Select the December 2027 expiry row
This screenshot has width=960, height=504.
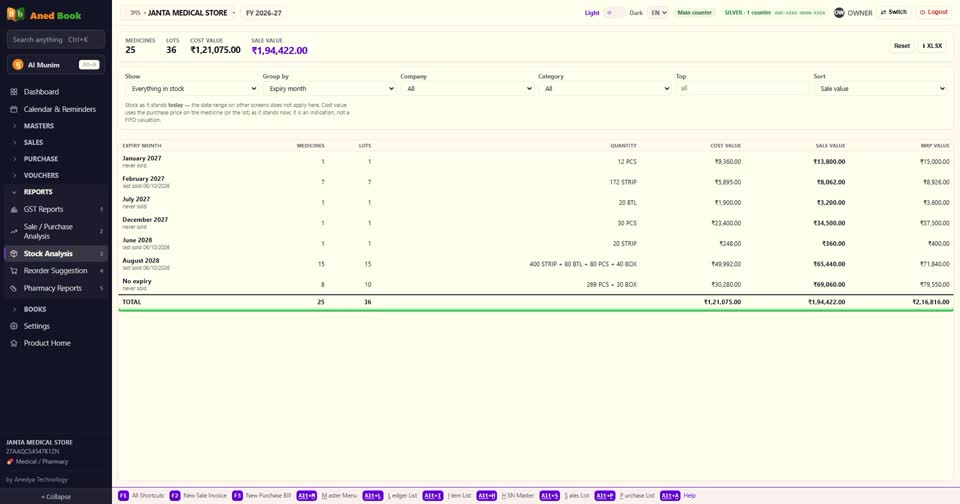tap(536, 223)
